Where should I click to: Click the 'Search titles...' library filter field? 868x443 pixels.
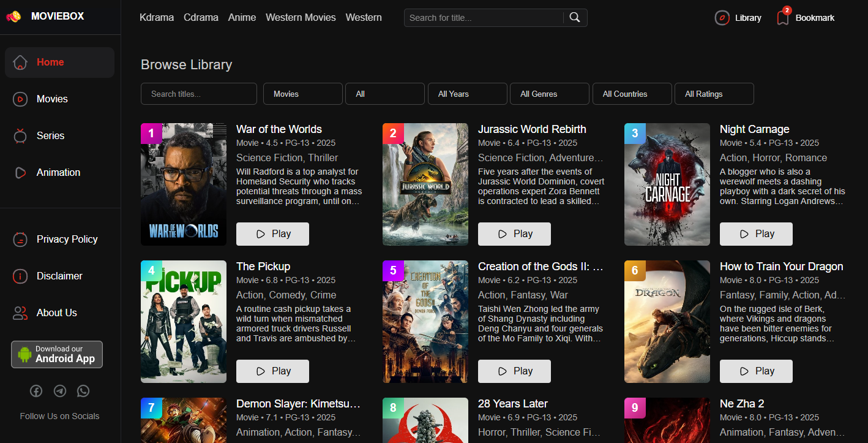[x=199, y=94]
